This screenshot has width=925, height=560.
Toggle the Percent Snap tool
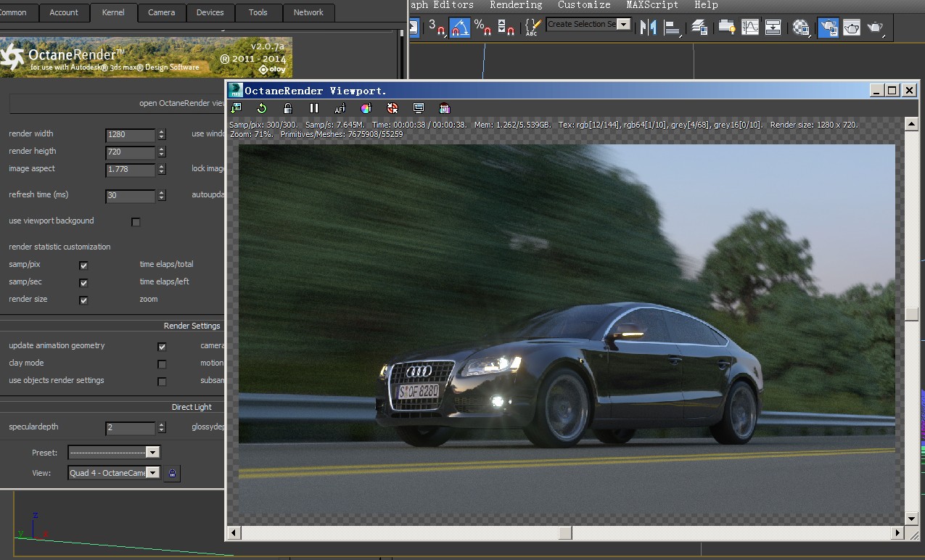click(482, 28)
